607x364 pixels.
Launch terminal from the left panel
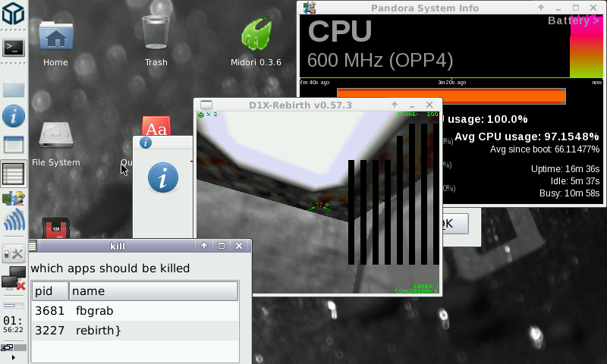tap(14, 48)
